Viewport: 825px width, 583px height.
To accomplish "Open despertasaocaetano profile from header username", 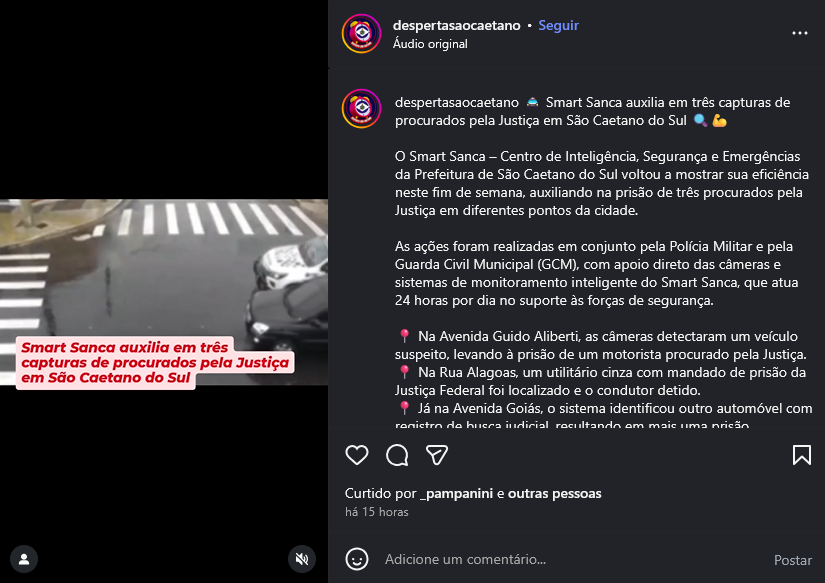I will coord(456,25).
